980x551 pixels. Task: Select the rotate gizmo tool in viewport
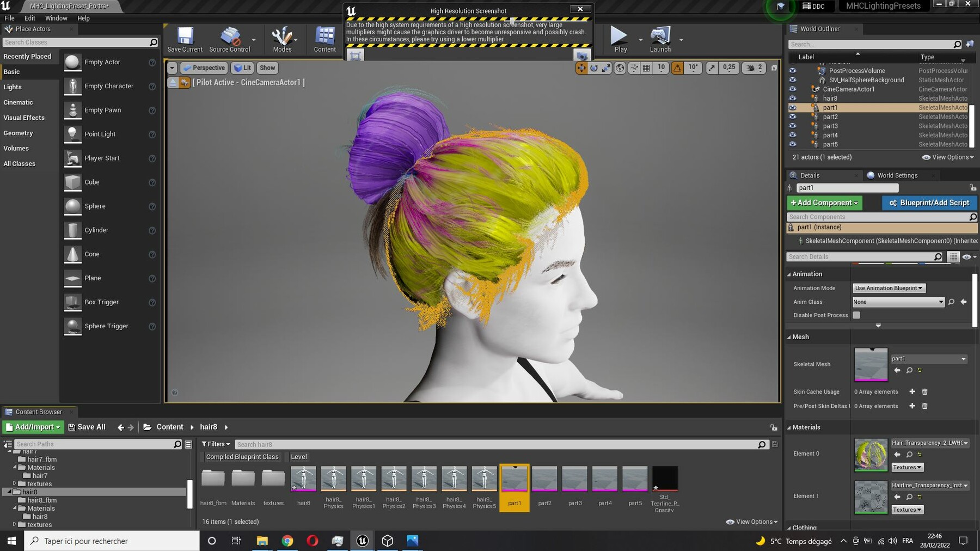point(594,68)
